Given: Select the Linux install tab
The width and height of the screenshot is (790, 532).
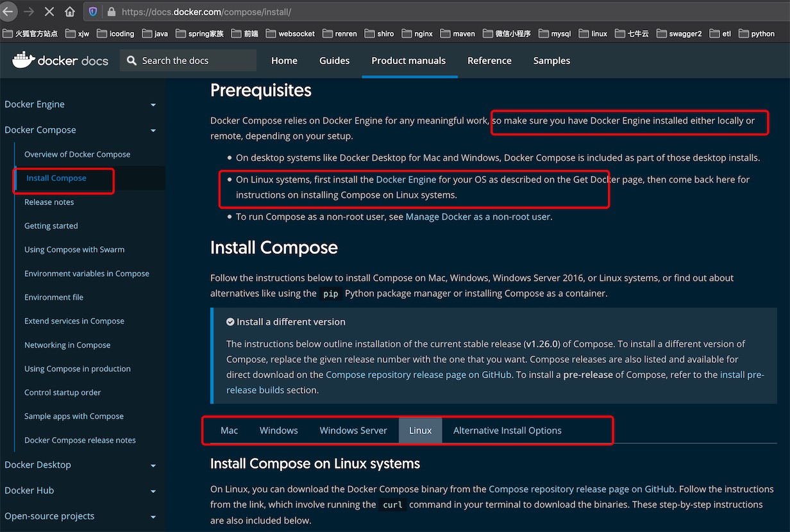Looking at the screenshot, I should coord(420,430).
